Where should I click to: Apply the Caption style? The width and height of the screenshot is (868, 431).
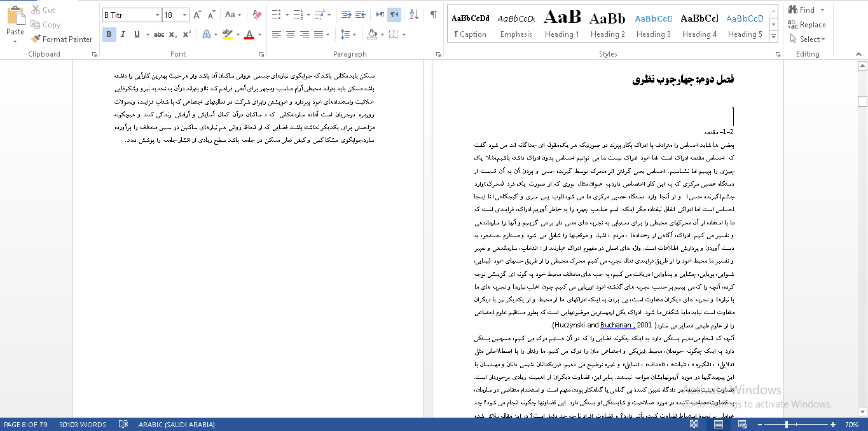click(x=470, y=25)
